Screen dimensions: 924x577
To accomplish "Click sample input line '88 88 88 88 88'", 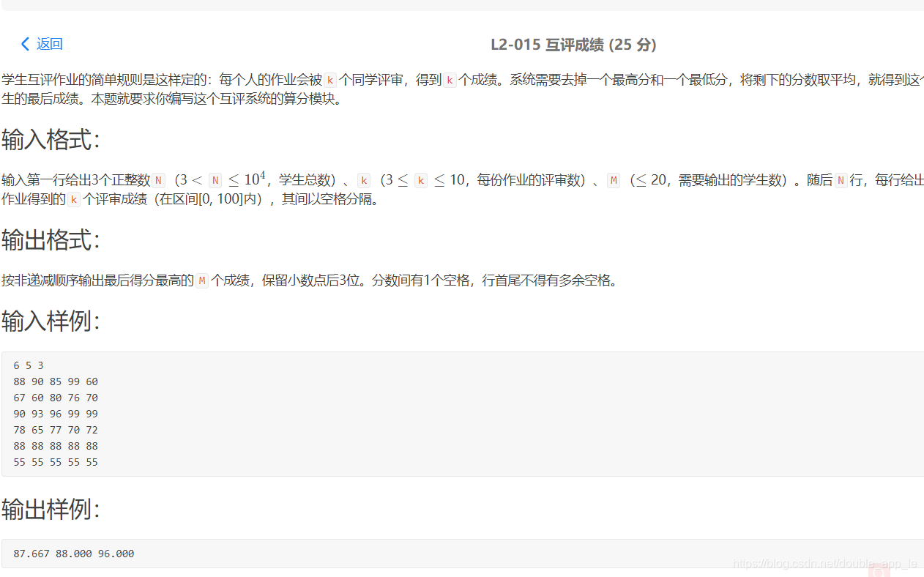I will (56, 446).
